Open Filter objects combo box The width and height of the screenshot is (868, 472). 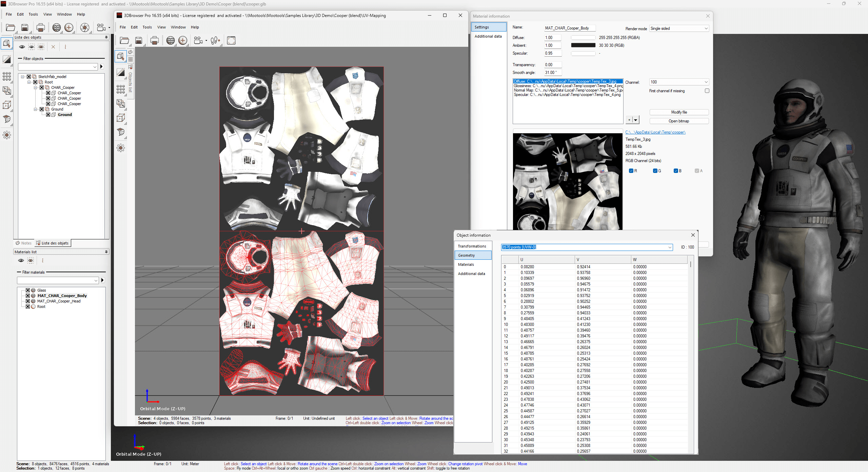pos(58,67)
